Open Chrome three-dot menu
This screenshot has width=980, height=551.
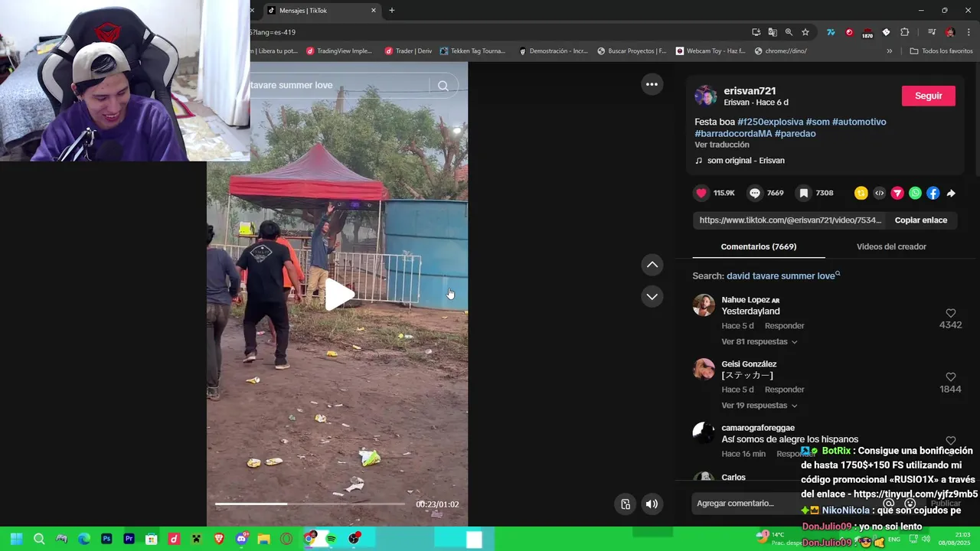tap(969, 32)
